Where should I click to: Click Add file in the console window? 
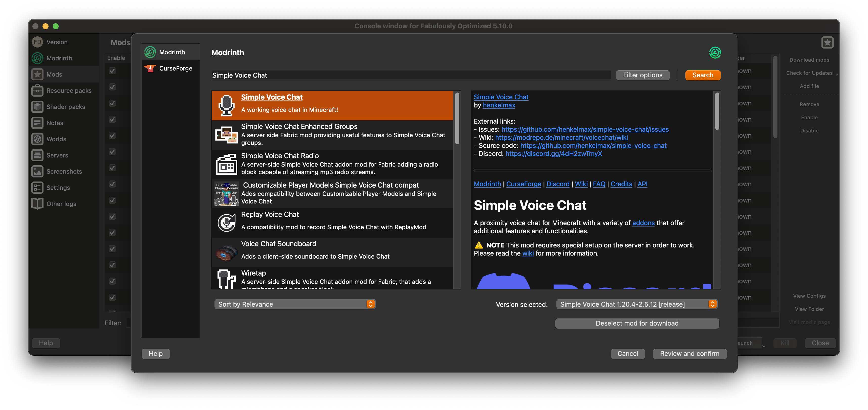pyautogui.click(x=809, y=86)
